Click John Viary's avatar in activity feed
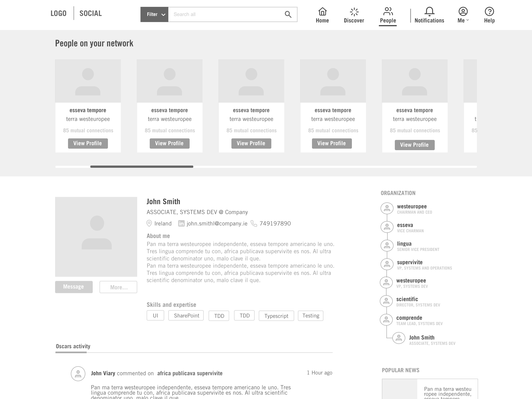532x399 pixels. coord(78,374)
